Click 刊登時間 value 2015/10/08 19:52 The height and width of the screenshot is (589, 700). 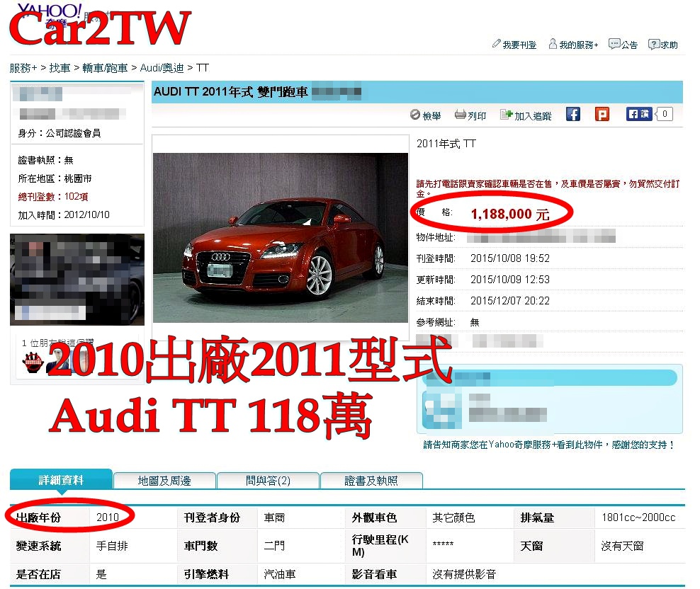pyautogui.click(x=510, y=258)
